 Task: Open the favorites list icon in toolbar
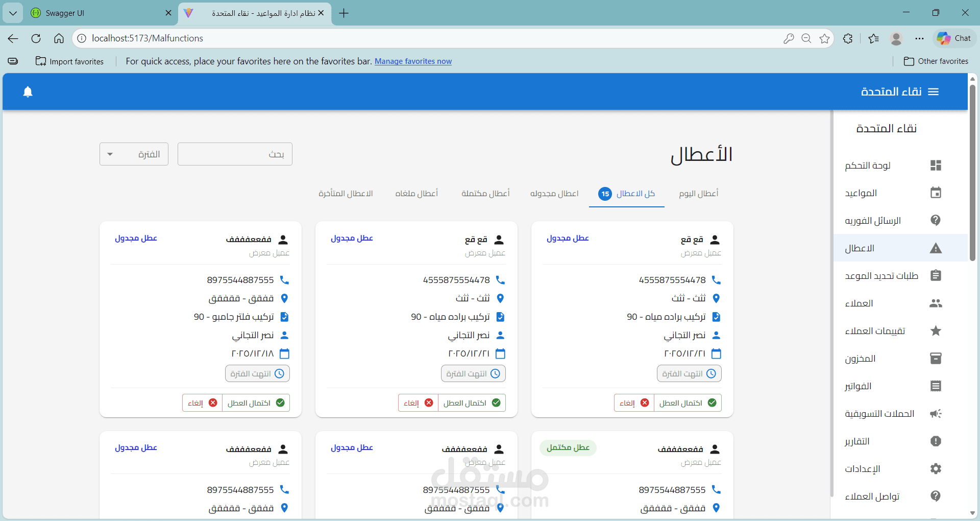(873, 38)
